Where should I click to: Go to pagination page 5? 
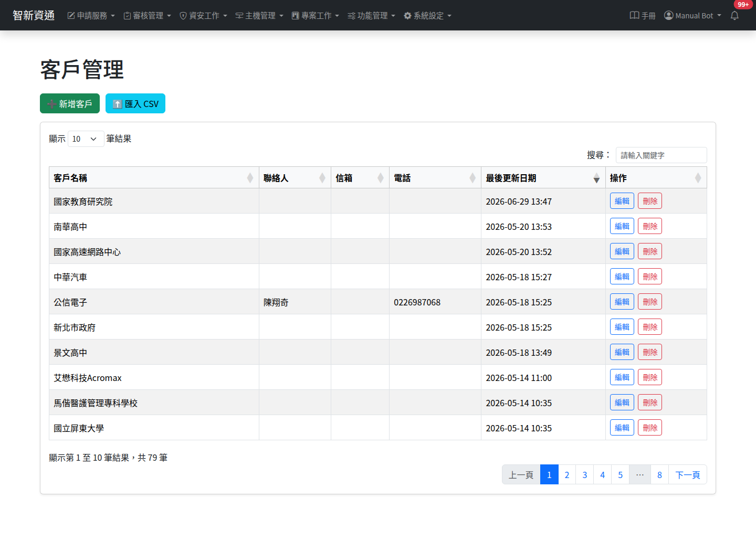[x=621, y=475]
